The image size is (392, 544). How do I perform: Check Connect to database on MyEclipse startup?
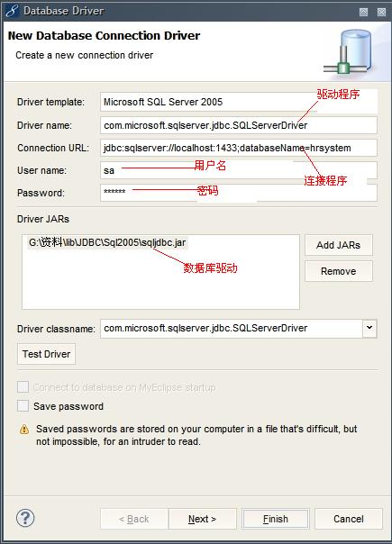[23, 386]
